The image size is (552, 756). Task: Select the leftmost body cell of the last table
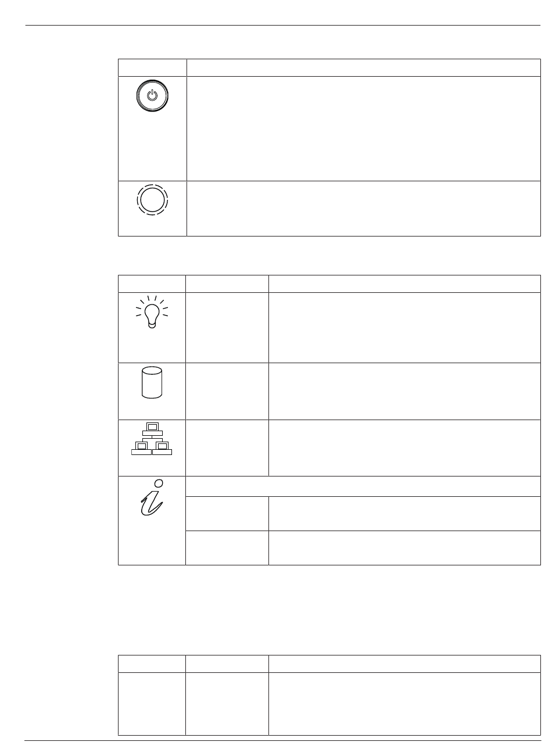click(152, 704)
